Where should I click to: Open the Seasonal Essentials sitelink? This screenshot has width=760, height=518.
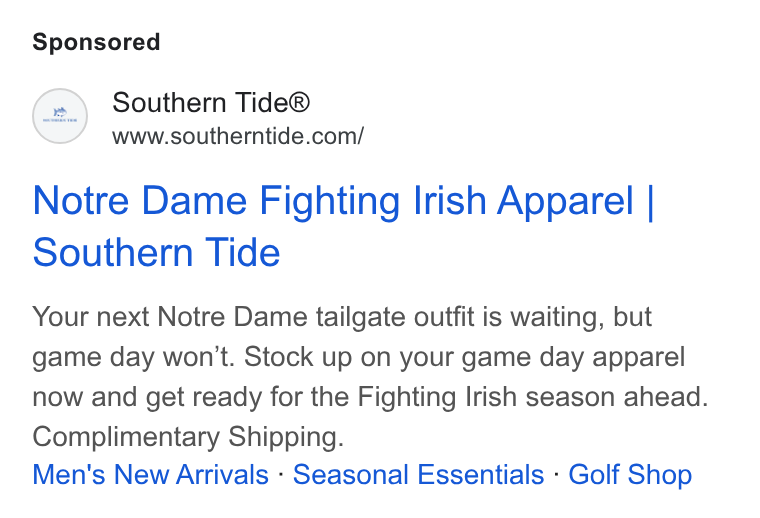click(418, 474)
